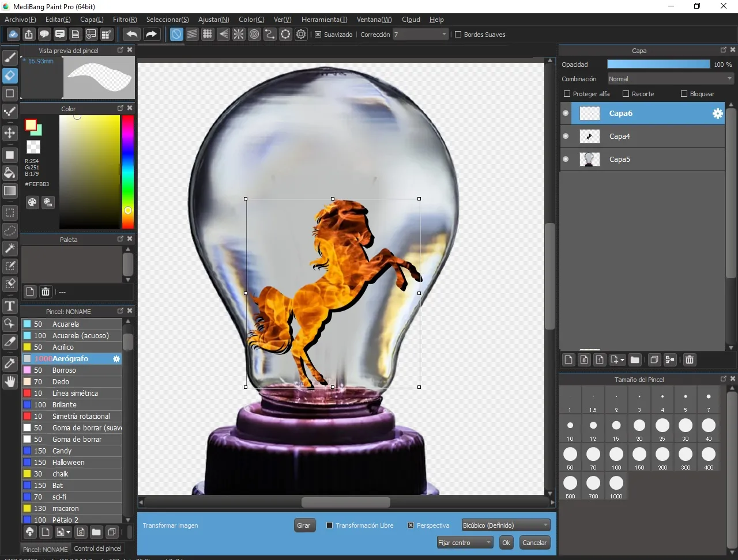Image resolution: width=738 pixels, height=560 pixels.
Task: Select the Eyedropper tool
Action: (10, 363)
